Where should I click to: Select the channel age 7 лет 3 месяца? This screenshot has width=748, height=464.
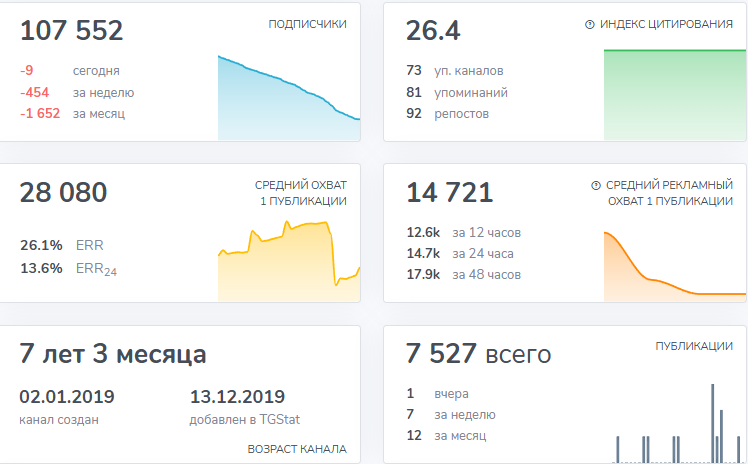pos(113,354)
